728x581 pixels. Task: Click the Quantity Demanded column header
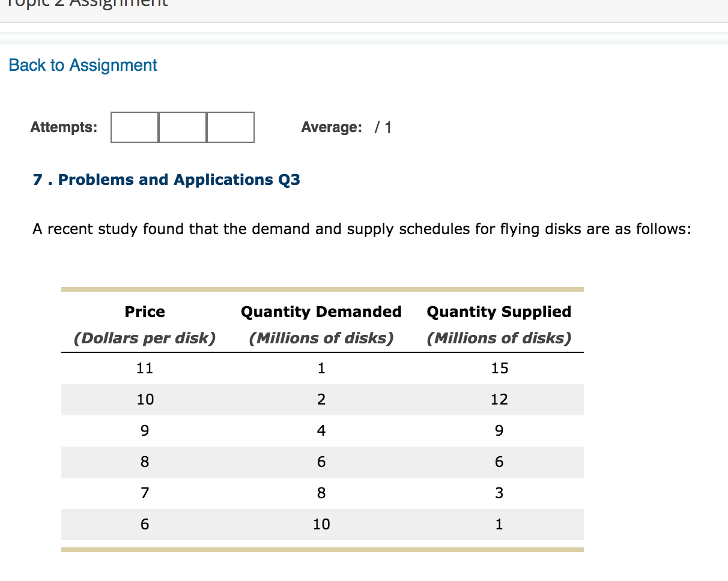tap(321, 312)
